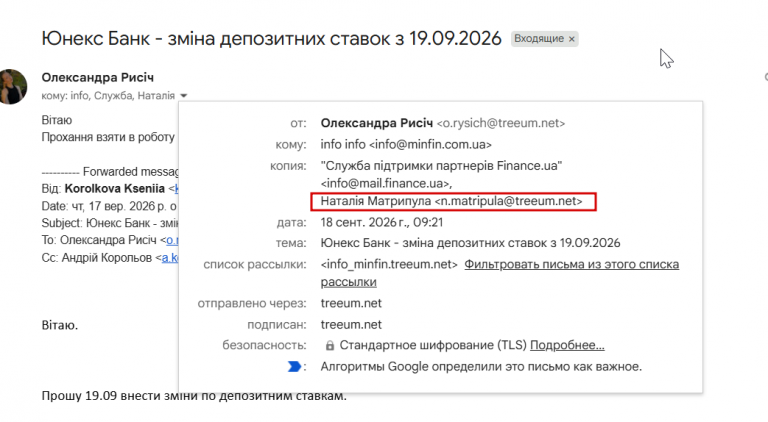The image size is (768, 422).
Task: Click the Стандартное шифрование (TLS) text
Action: 433,345
